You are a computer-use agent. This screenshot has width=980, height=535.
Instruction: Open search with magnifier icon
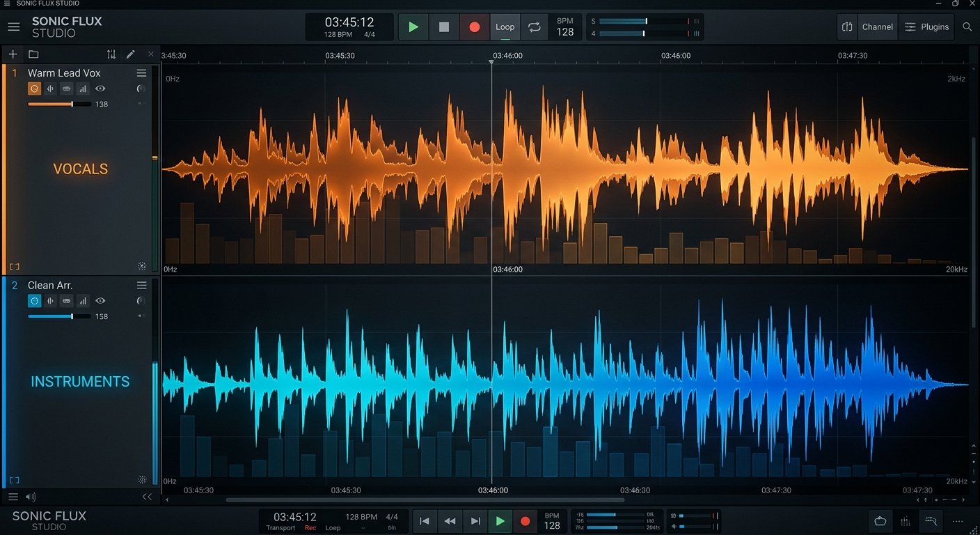point(967,27)
